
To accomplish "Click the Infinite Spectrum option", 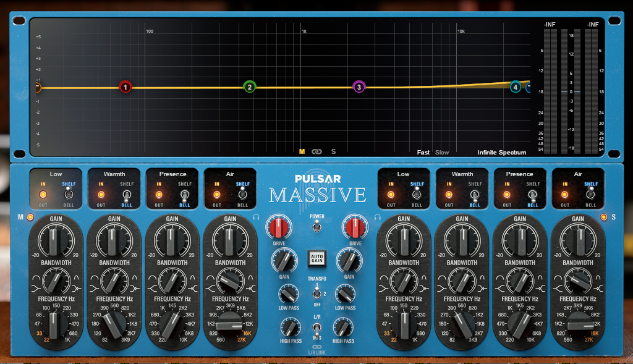I will tap(502, 153).
